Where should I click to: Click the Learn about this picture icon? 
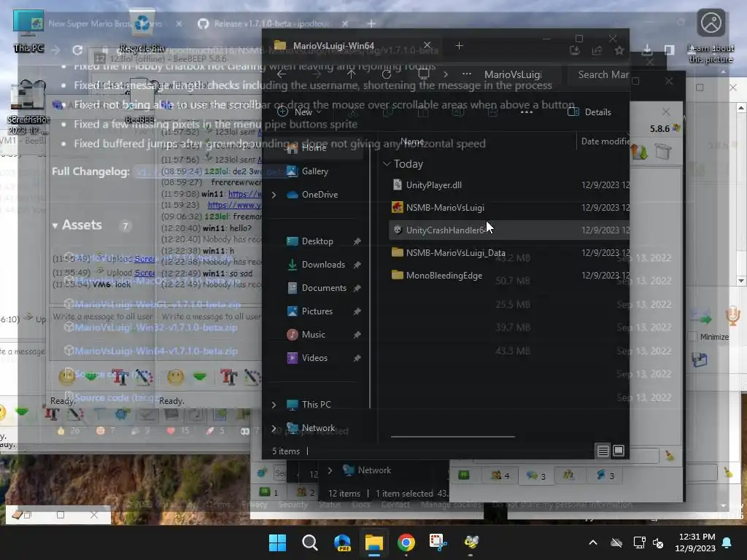point(711,36)
